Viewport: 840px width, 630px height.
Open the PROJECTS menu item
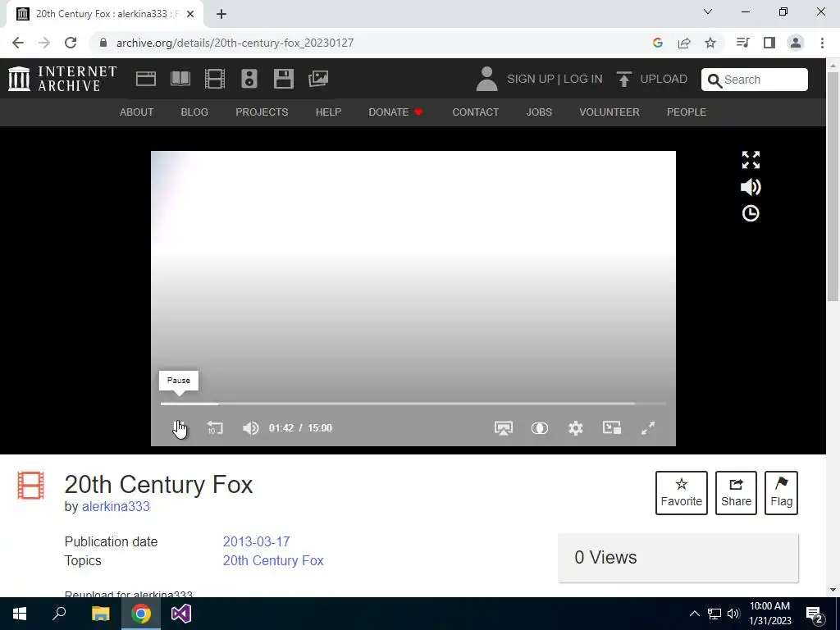pos(262,112)
